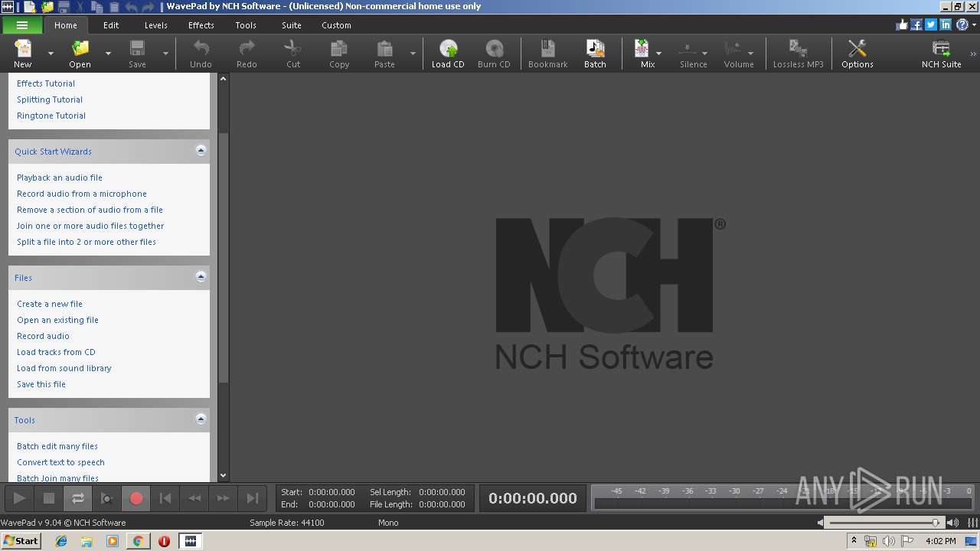Open the Batch converter icon
This screenshot has width=980, height=551.
(x=595, y=54)
